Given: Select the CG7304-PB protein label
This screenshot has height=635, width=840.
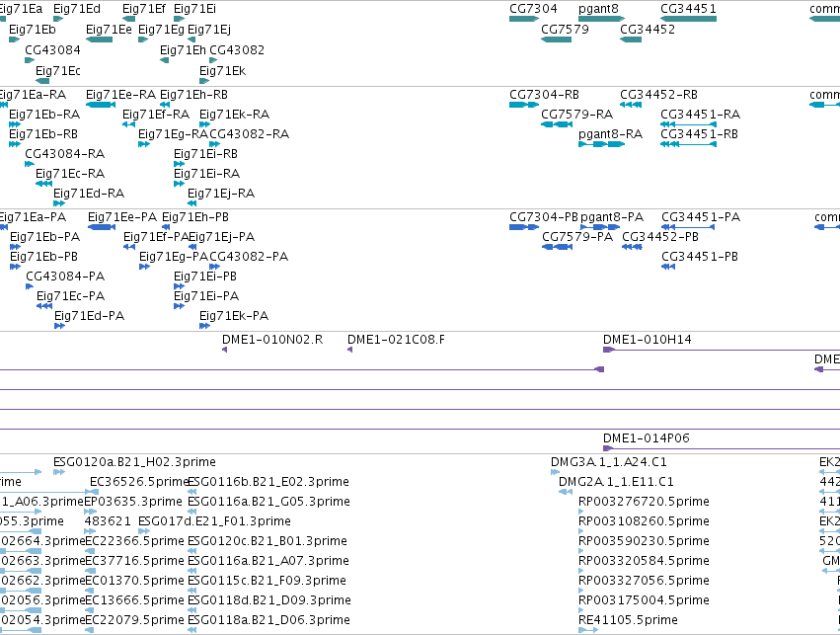Looking at the screenshot, I should tap(544, 217).
